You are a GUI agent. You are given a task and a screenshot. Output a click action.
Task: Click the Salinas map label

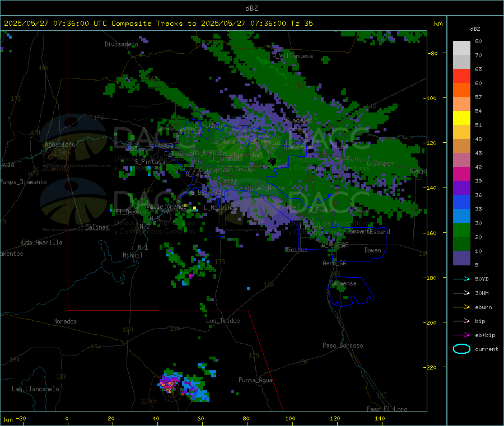click(97, 227)
